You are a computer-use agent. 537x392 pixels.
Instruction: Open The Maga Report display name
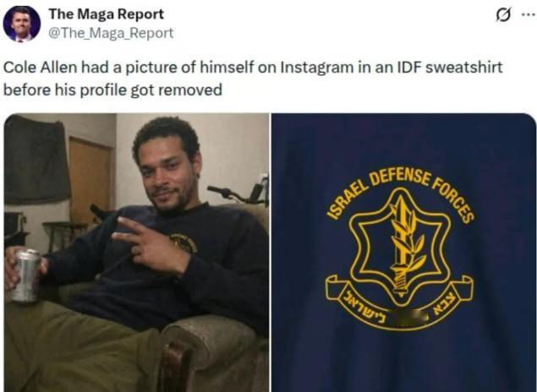coord(107,14)
